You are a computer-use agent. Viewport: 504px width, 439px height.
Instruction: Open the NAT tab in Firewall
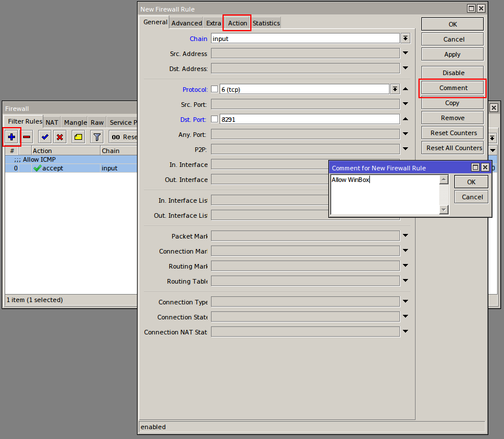(52, 122)
